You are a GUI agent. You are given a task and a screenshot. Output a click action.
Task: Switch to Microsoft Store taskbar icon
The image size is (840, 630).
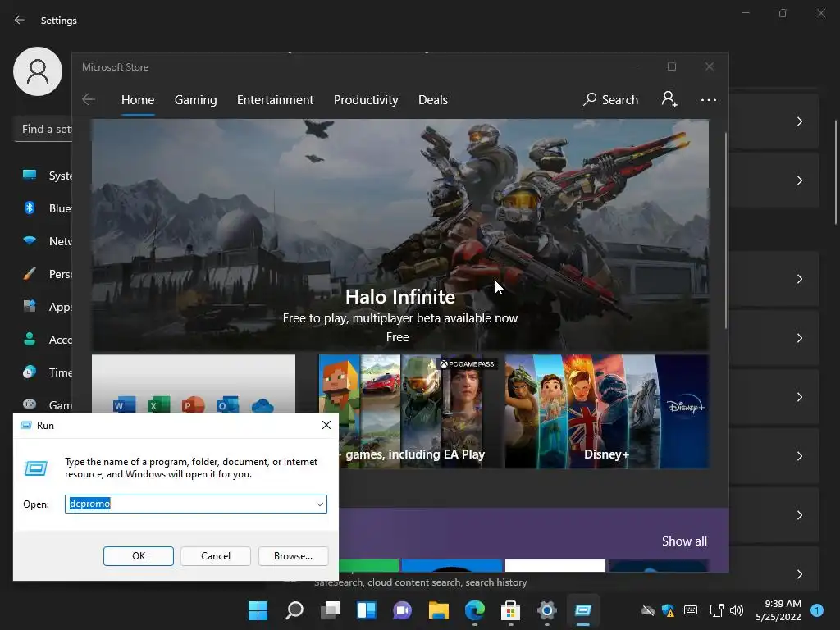[510, 610]
